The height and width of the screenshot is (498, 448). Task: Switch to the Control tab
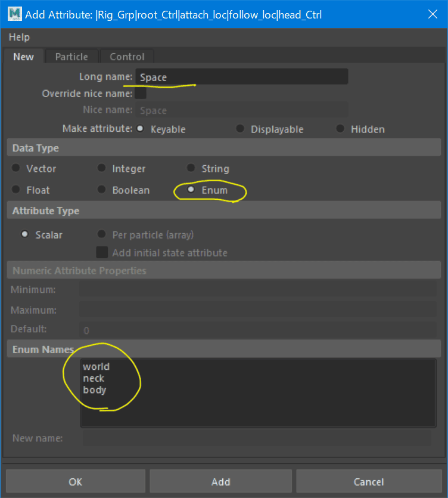tap(127, 57)
